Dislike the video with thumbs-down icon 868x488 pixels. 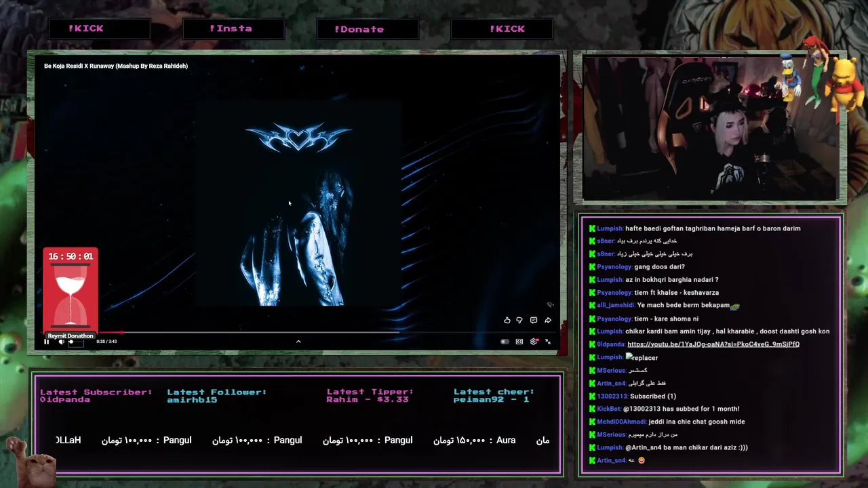tap(520, 320)
